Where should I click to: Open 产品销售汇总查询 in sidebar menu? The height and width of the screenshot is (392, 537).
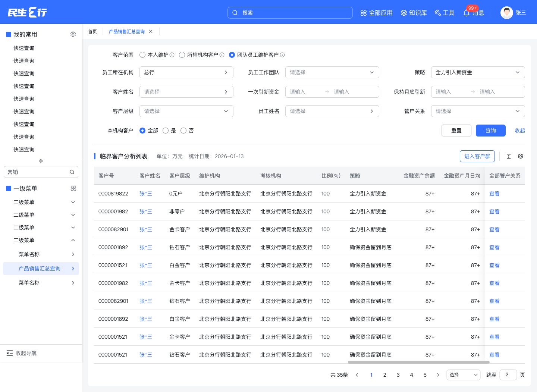[41, 269]
